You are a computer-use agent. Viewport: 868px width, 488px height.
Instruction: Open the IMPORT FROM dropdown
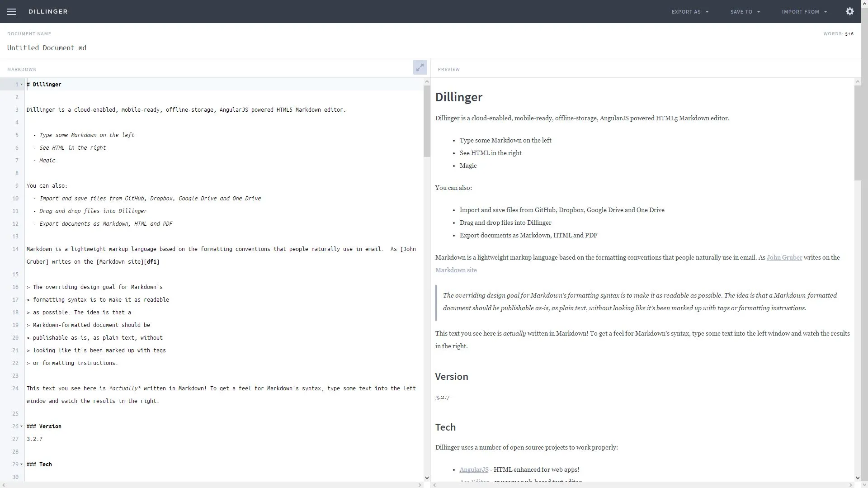[x=804, y=11]
